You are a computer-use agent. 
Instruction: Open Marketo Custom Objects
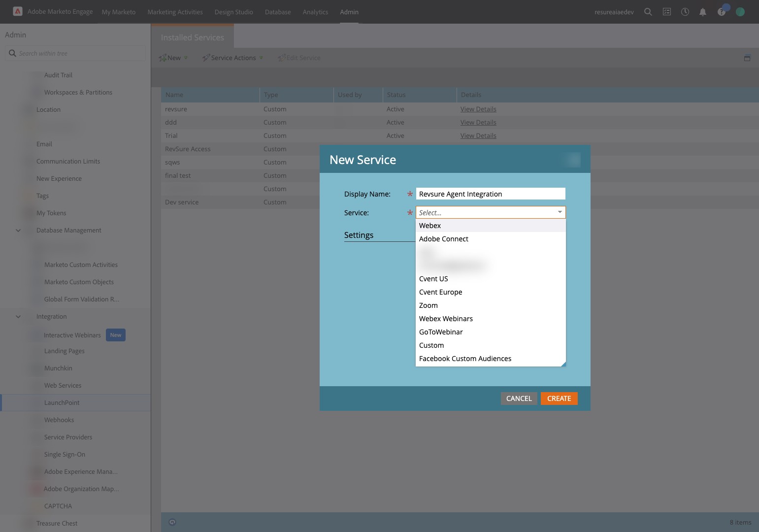coord(79,282)
